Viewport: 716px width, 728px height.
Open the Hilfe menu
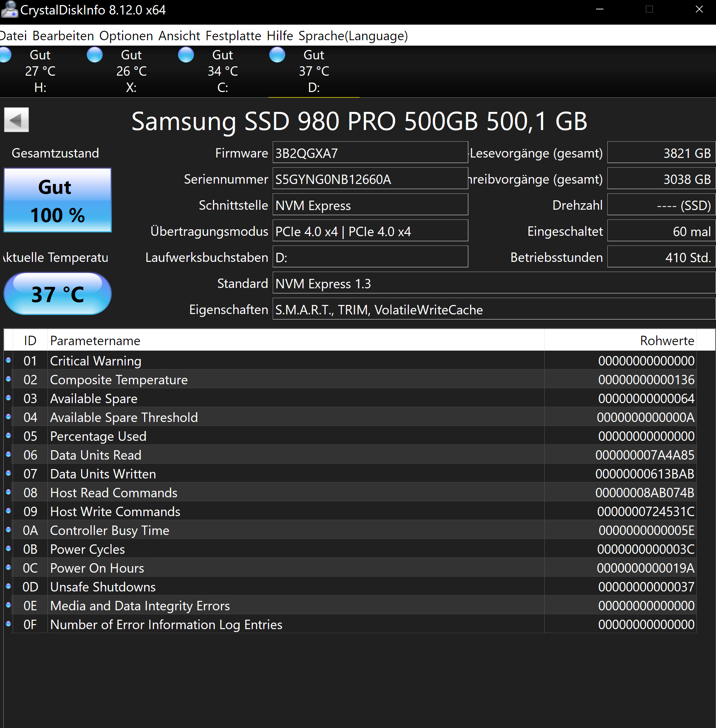(280, 36)
